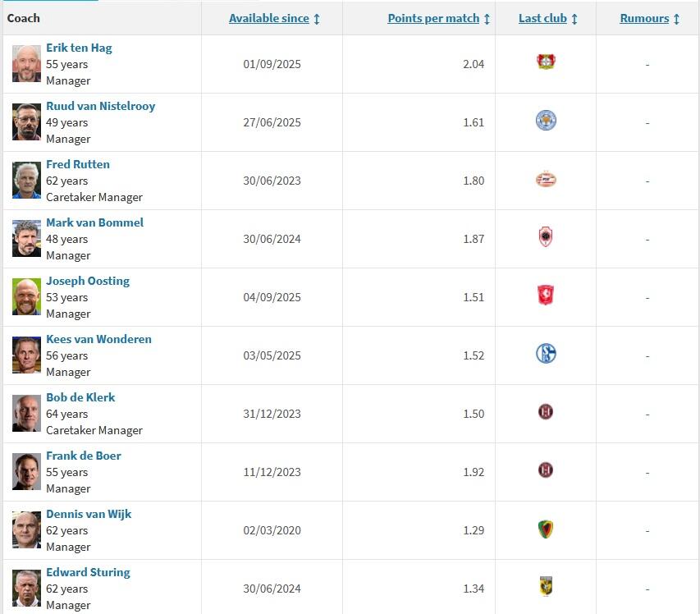The width and height of the screenshot is (700, 614).
Task: Click Mark van Bommel portrait photo
Action: pos(26,239)
